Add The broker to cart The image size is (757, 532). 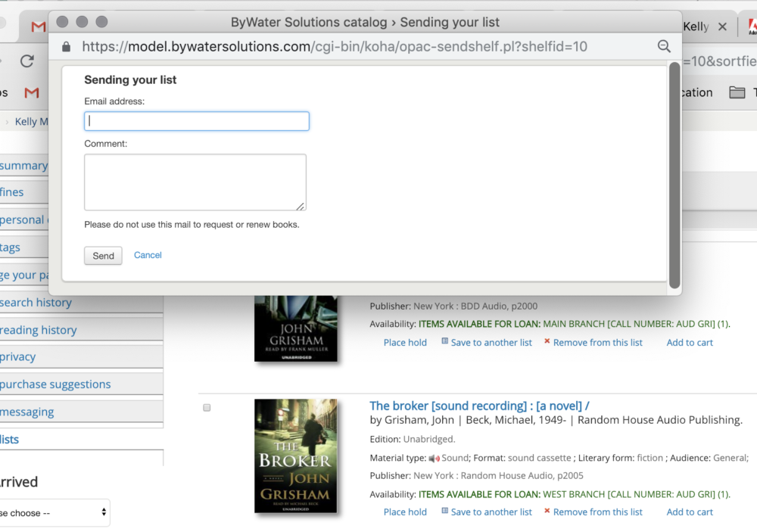[690, 512]
